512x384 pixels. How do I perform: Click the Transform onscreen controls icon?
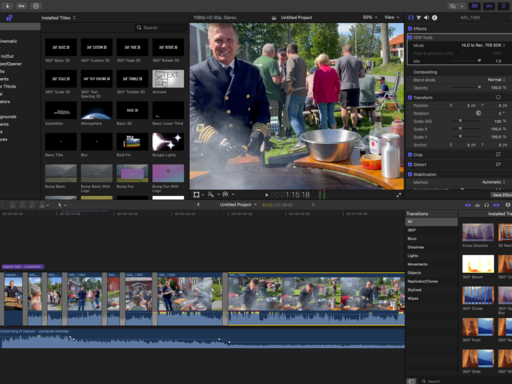[x=498, y=97]
